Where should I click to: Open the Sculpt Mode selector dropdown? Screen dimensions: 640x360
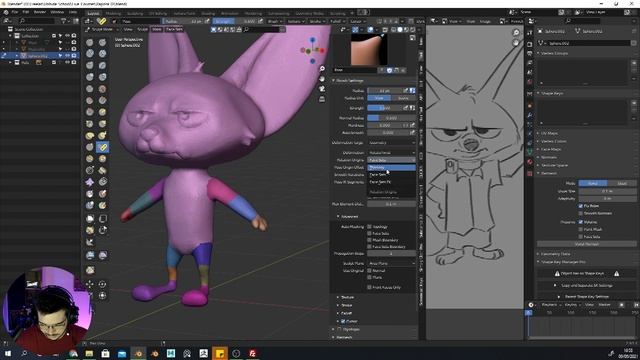pos(102,29)
